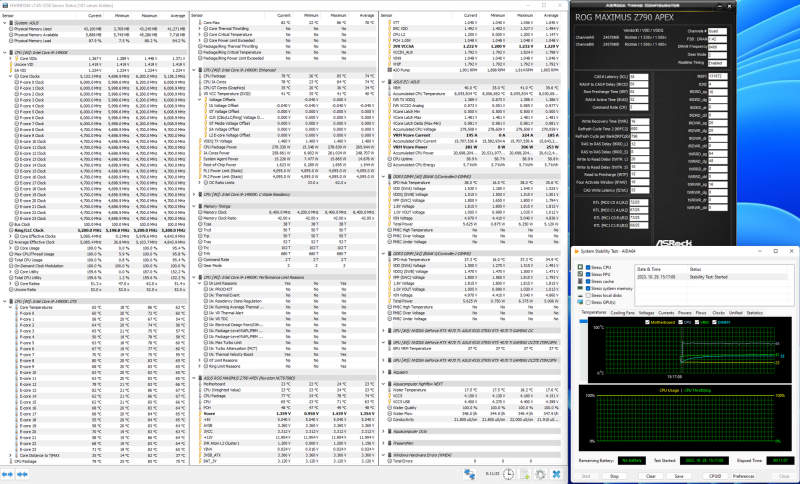Click Command Rate (CR) input field
Viewport: 800px width, 484px height.
click(x=639, y=108)
